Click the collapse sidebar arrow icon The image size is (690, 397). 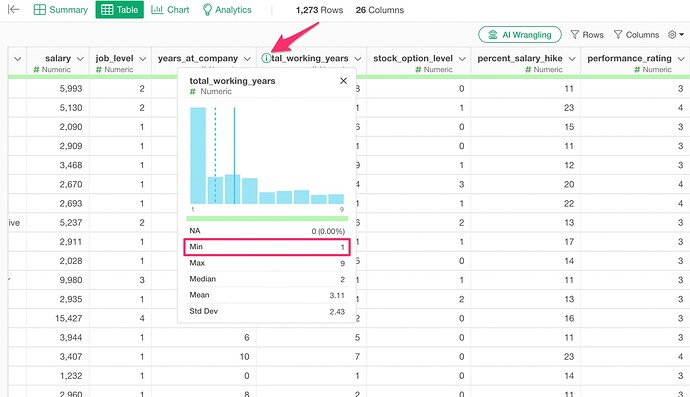coord(14,9)
